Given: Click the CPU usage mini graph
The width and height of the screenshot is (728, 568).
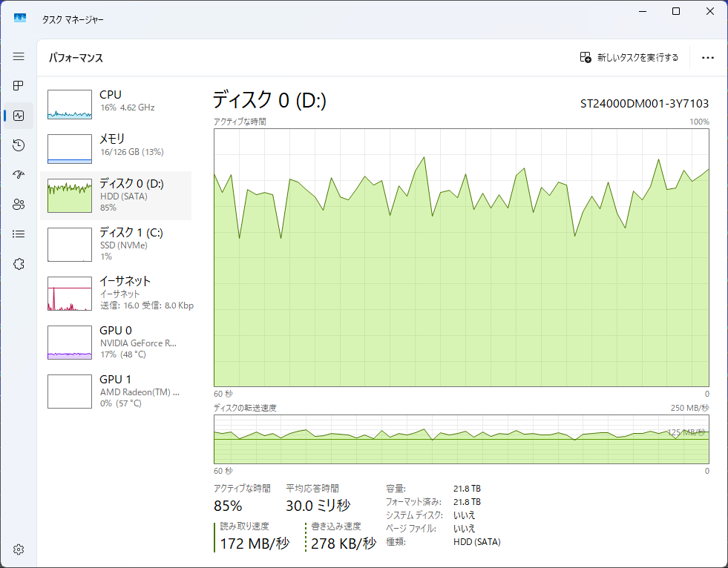Looking at the screenshot, I should click(x=70, y=105).
